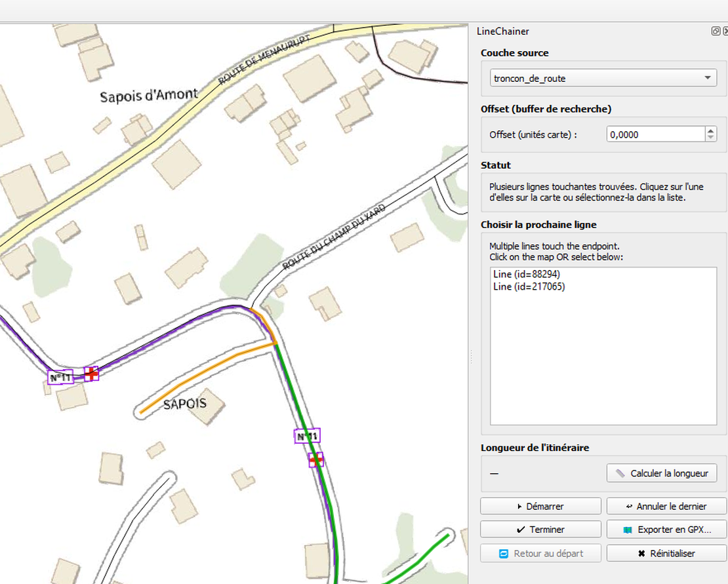Click the Démarrer button
This screenshot has height=584, width=728.
(540, 506)
